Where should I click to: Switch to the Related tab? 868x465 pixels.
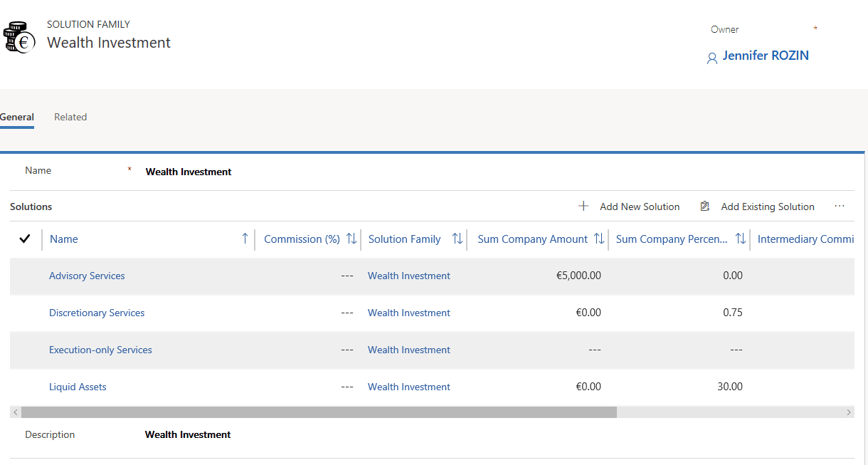coord(70,117)
